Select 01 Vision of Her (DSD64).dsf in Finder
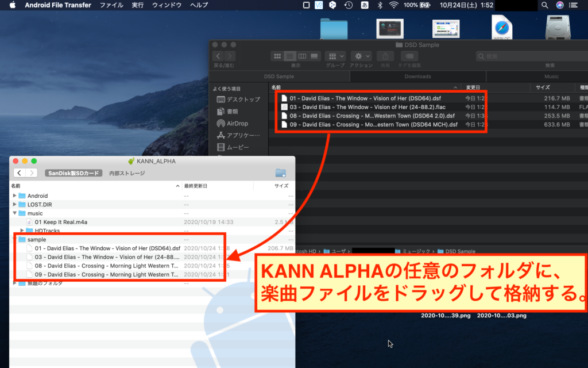The height and width of the screenshot is (368, 588). pyautogui.click(x=428, y=98)
